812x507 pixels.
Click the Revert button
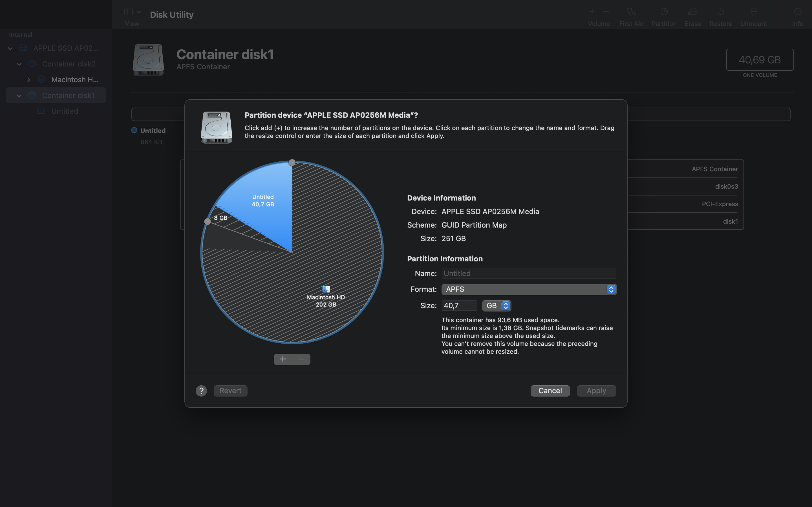pos(231,391)
